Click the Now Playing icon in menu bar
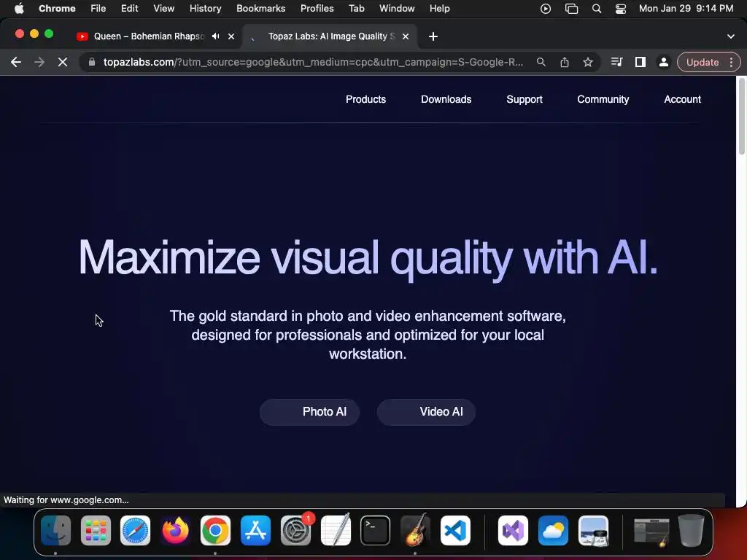 pos(546,9)
